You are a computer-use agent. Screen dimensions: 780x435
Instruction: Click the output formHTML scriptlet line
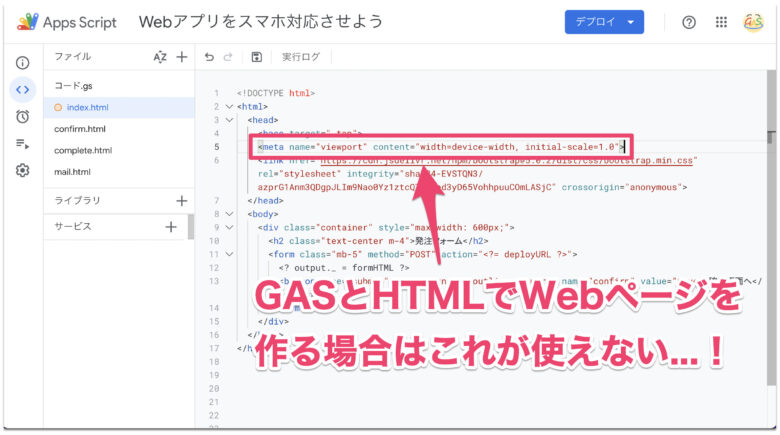(x=344, y=268)
